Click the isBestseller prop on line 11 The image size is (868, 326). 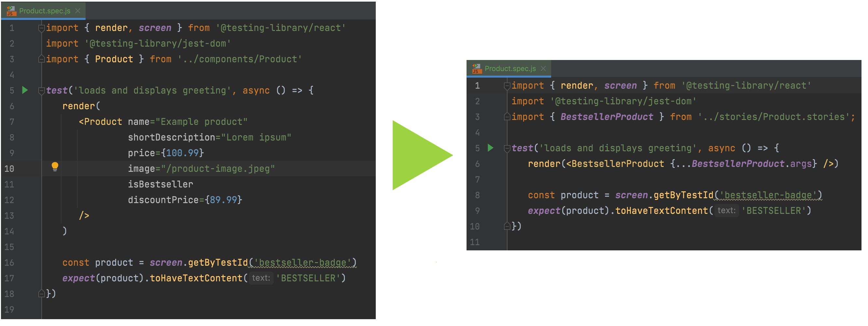click(160, 184)
